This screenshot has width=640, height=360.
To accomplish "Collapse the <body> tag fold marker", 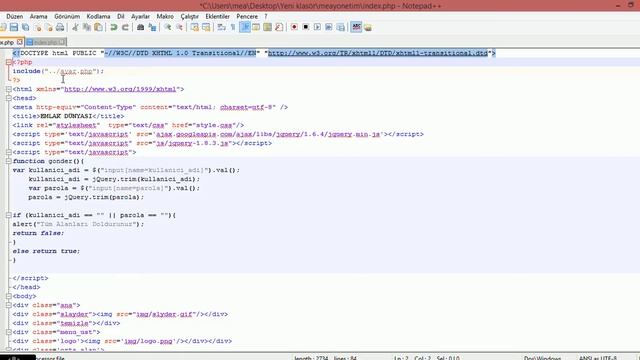I will pos(8,296).
